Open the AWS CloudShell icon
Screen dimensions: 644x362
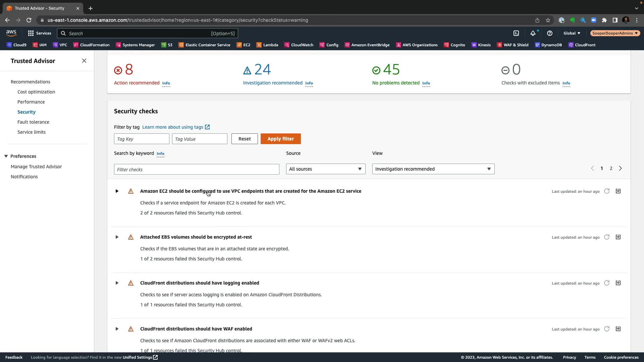(516, 33)
